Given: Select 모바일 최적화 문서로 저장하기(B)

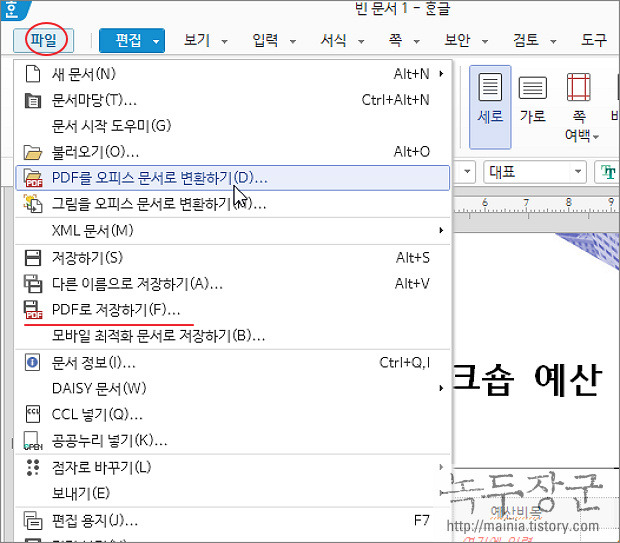Looking at the screenshot, I should tap(232, 336).
